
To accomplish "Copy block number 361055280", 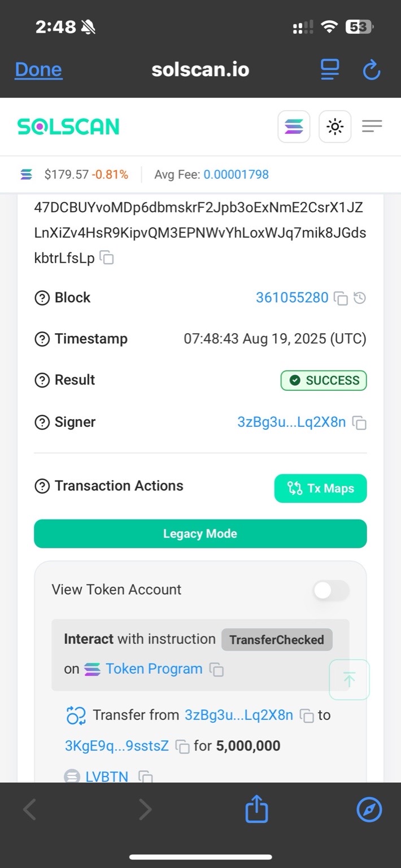I will (341, 298).
